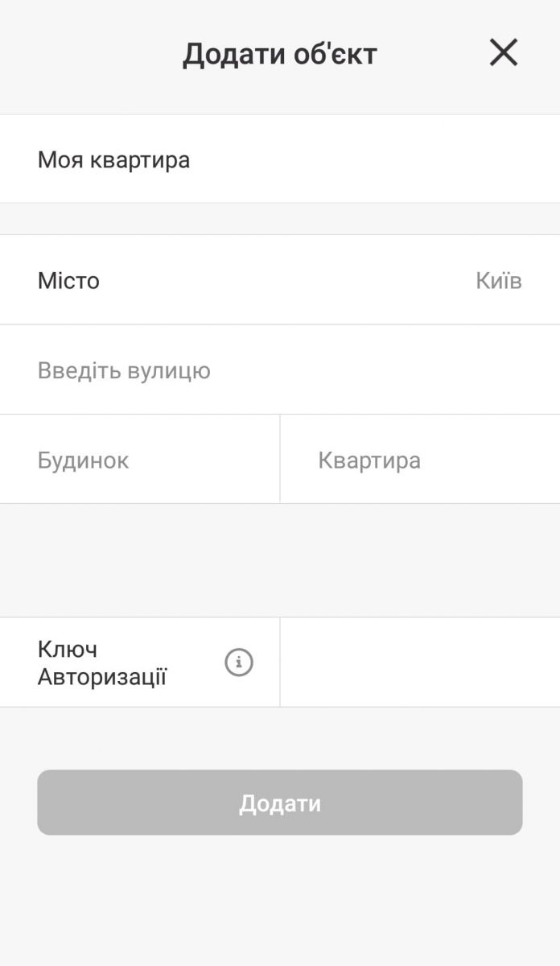
Task: Click the Квартира input field
Action: point(369,460)
